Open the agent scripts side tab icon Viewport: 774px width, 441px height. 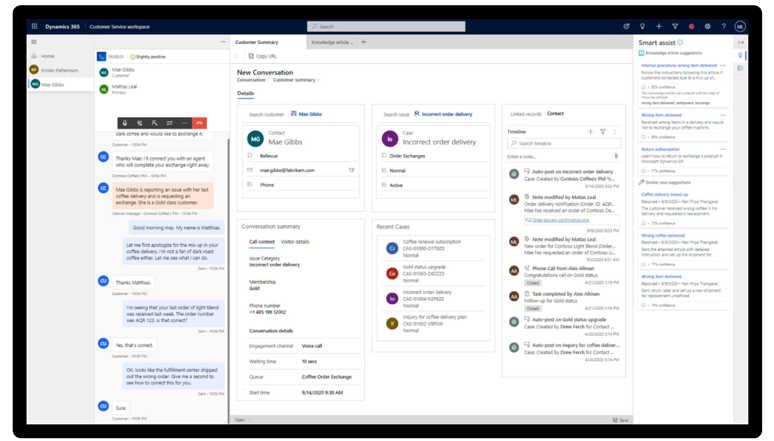click(740, 68)
